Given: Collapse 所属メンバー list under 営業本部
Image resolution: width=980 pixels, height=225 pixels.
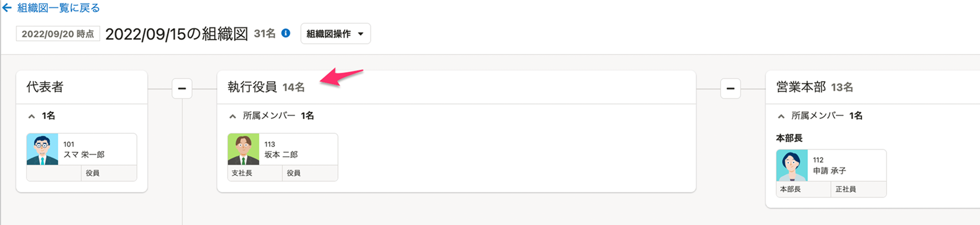Looking at the screenshot, I should 781,116.
